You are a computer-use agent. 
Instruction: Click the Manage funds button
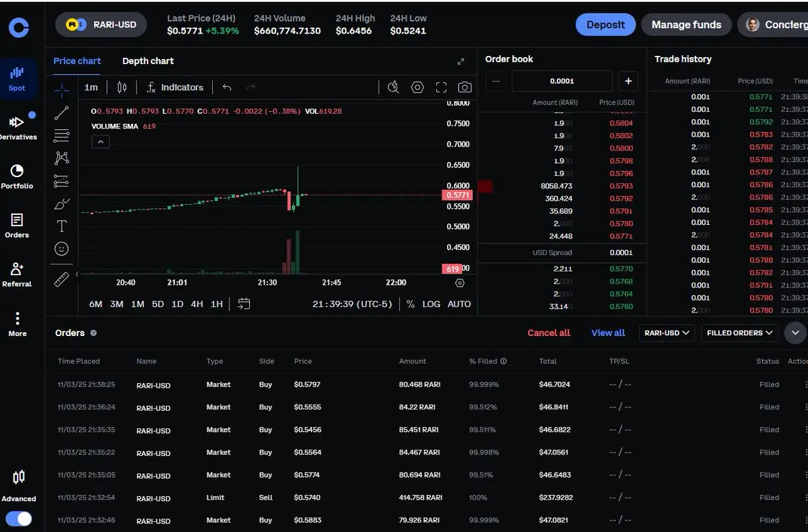pos(686,25)
